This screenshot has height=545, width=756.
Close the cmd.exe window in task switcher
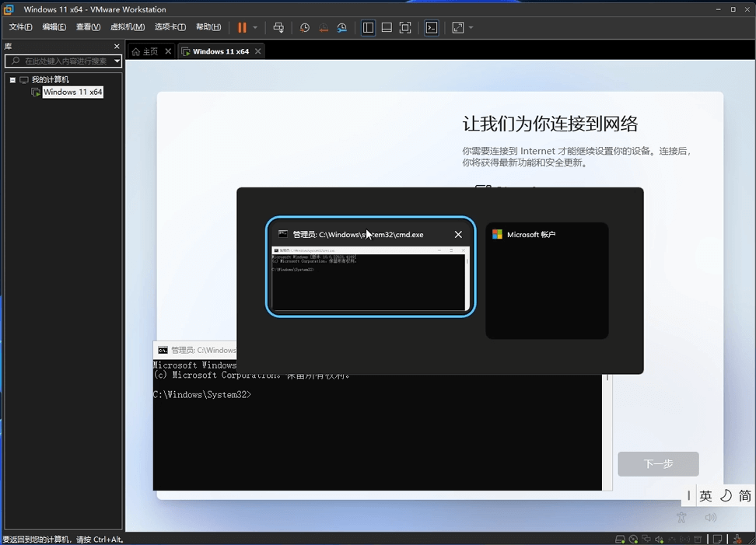[458, 234]
